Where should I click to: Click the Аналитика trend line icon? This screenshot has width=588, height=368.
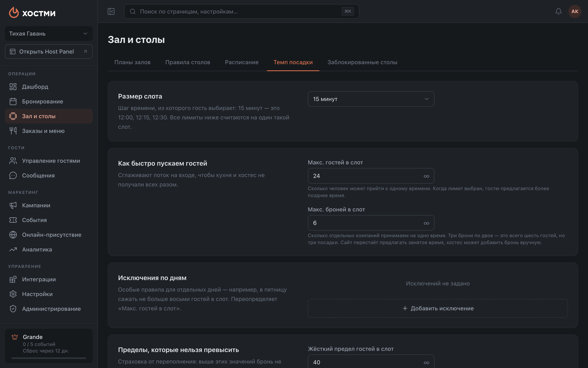pyautogui.click(x=13, y=249)
